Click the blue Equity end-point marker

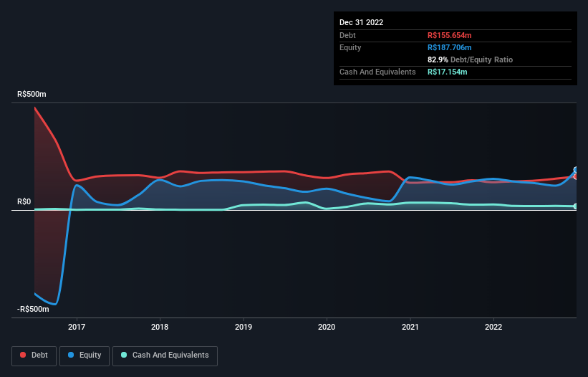point(576,170)
